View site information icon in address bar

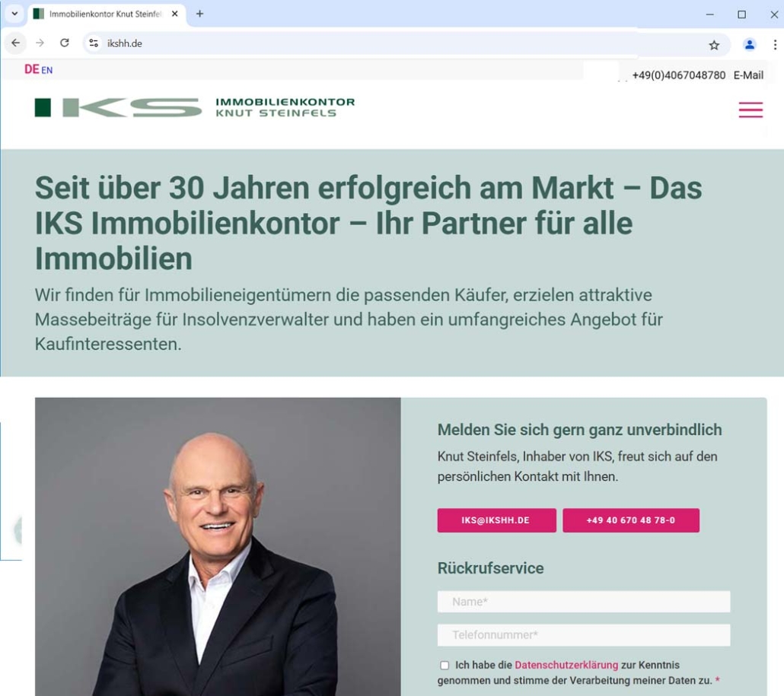point(94,43)
